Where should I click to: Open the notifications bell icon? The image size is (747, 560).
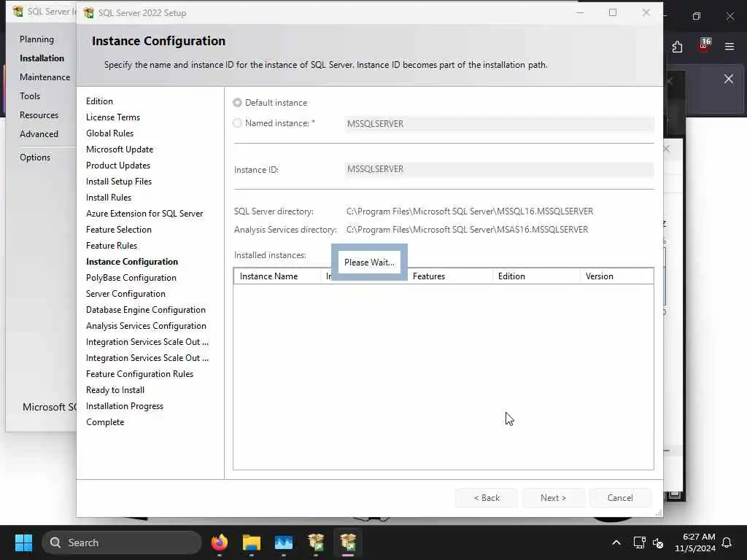pyautogui.click(x=727, y=542)
